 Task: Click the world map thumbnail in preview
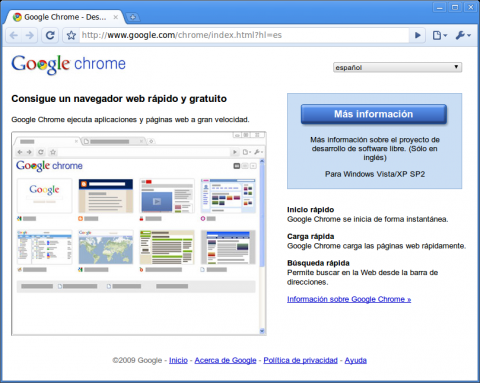click(106, 247)
